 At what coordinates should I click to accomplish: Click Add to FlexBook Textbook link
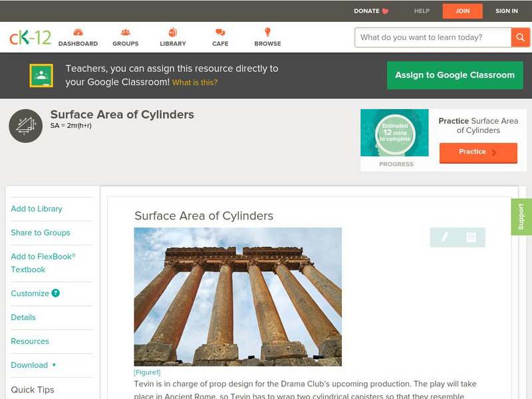43,263
